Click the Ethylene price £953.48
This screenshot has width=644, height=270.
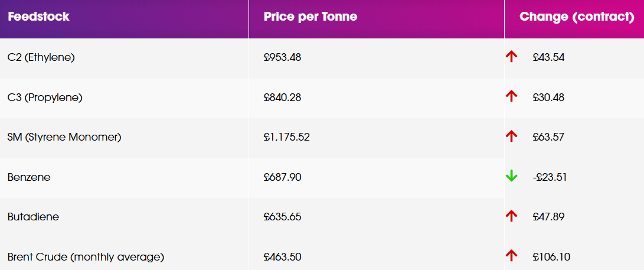[x=283, y=57]
